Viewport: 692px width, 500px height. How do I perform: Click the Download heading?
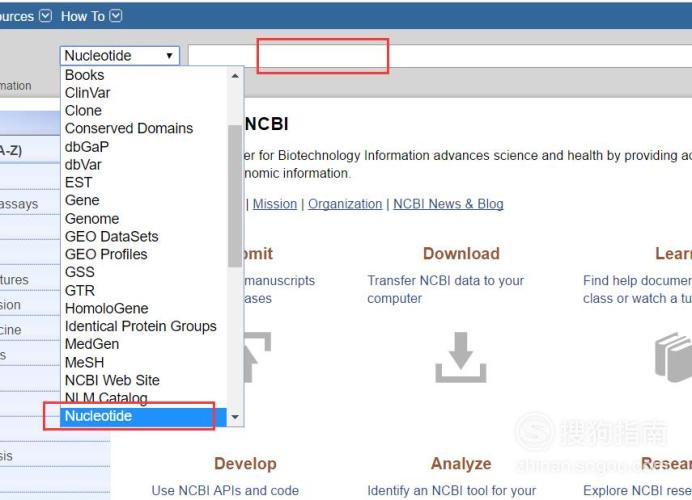[461, 254]
